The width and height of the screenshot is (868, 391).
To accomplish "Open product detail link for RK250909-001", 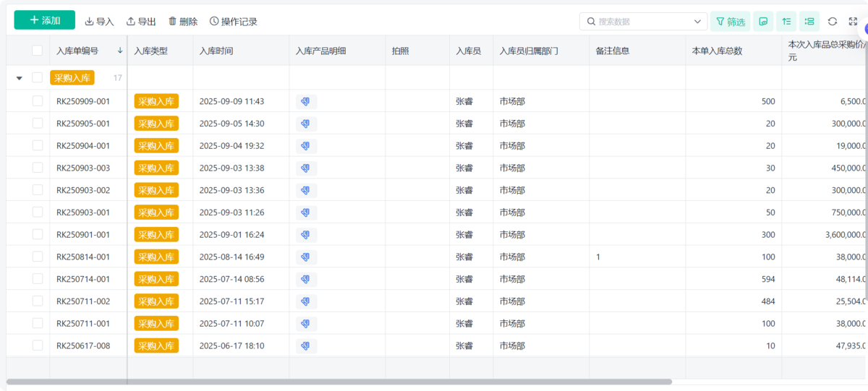I will click(306, 102).
